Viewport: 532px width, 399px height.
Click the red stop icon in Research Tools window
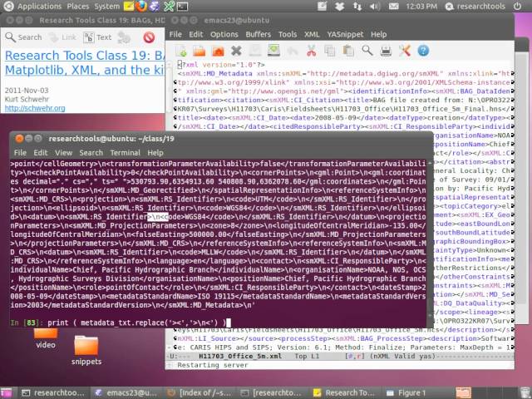(149, 37)
